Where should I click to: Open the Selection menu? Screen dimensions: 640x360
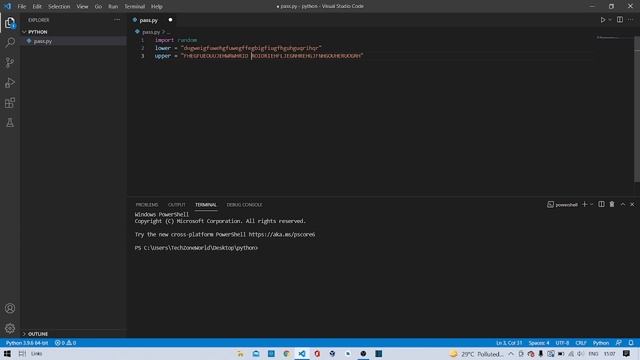[59, 7]
